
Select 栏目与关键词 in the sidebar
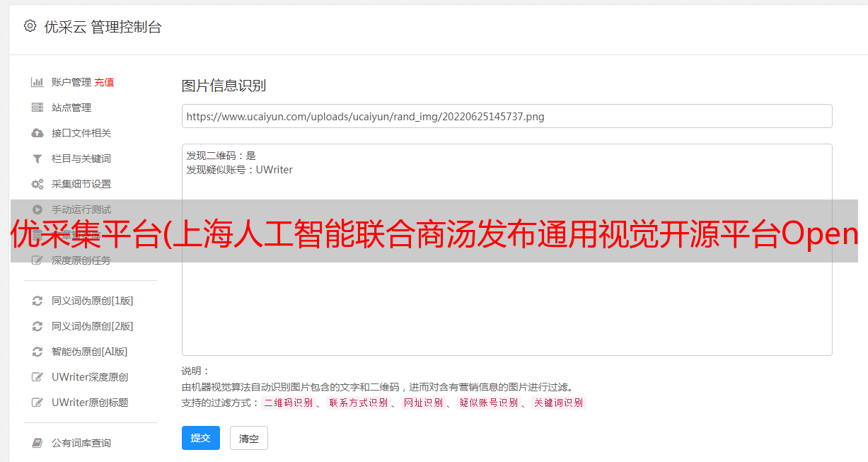81,158
